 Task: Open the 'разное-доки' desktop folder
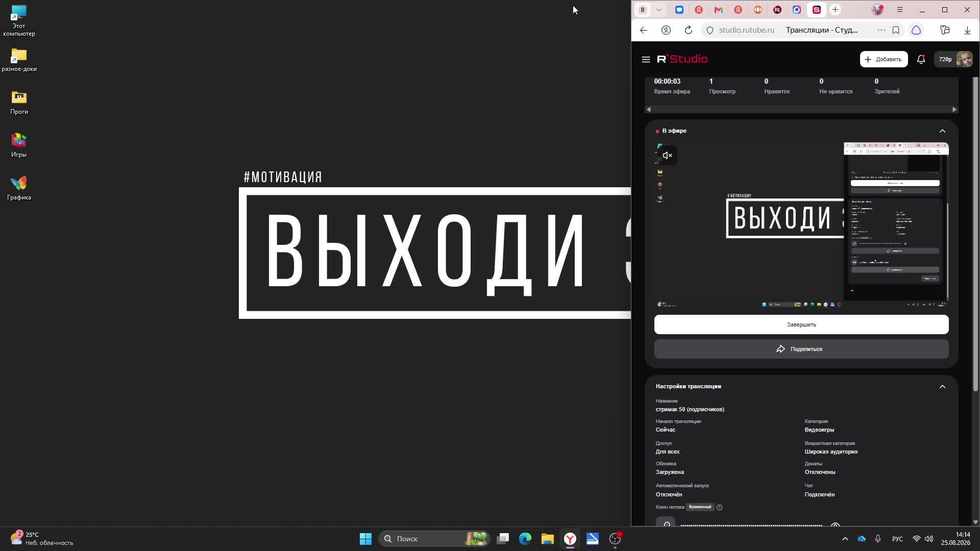pyautogui.click(x=19, y=60)
